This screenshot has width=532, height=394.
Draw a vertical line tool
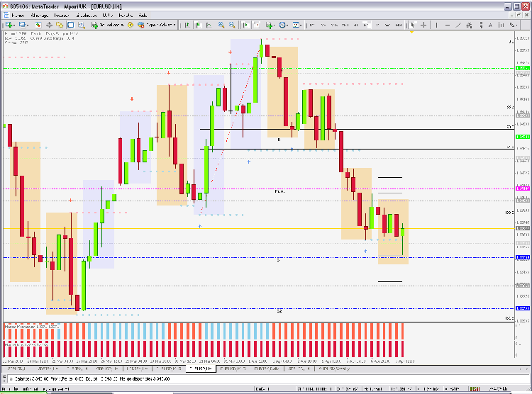click(437, 25)
